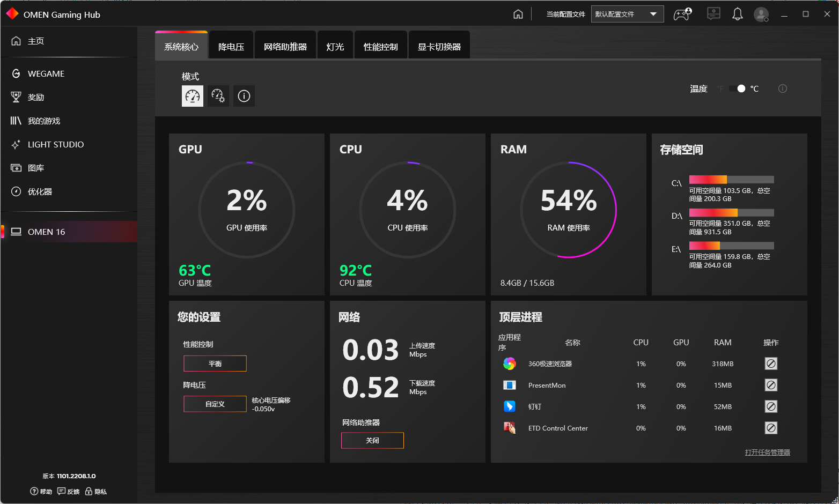Open 帮助 help at bottom left
Viewport: 839px width, 504px height.
[41, 492]
